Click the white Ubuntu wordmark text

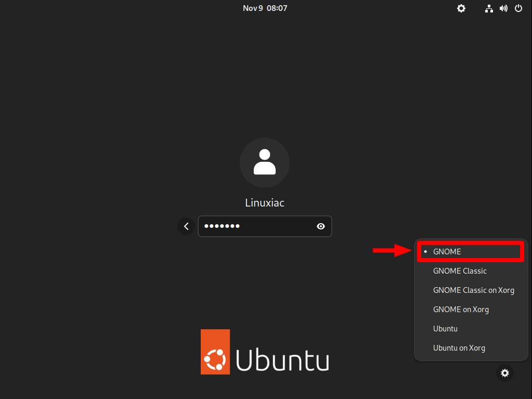pos(282,359)
